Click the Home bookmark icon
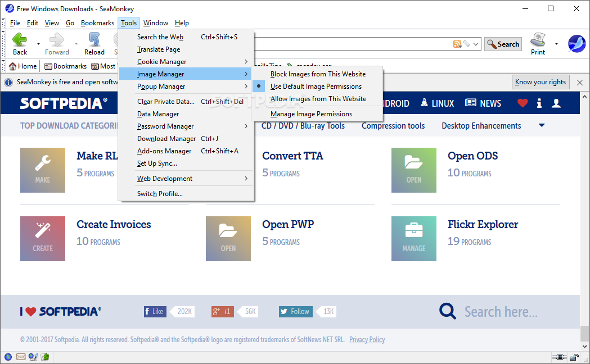The width and height of the screenshot is (590, 364). coord(13,66)
